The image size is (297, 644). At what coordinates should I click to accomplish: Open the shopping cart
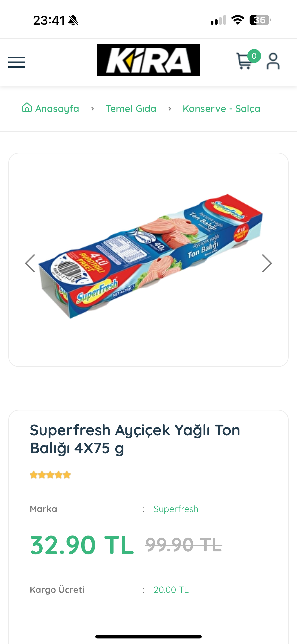[x=244, y=61]
